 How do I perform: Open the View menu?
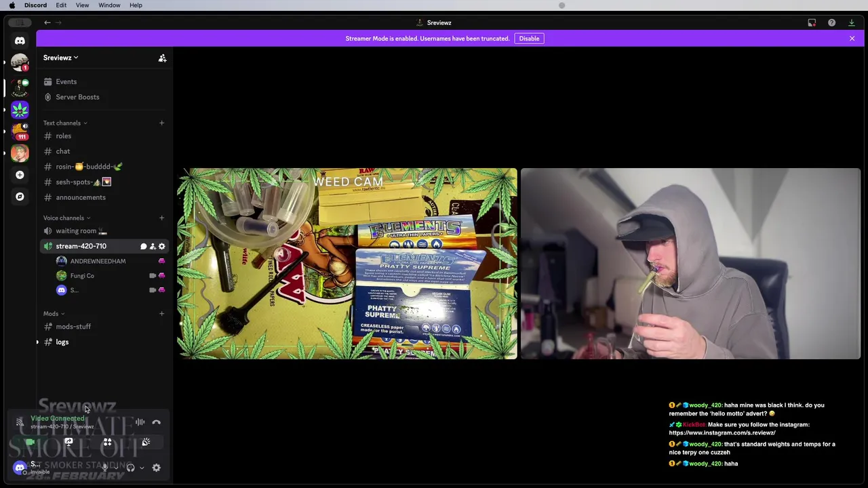coord(82,5)
